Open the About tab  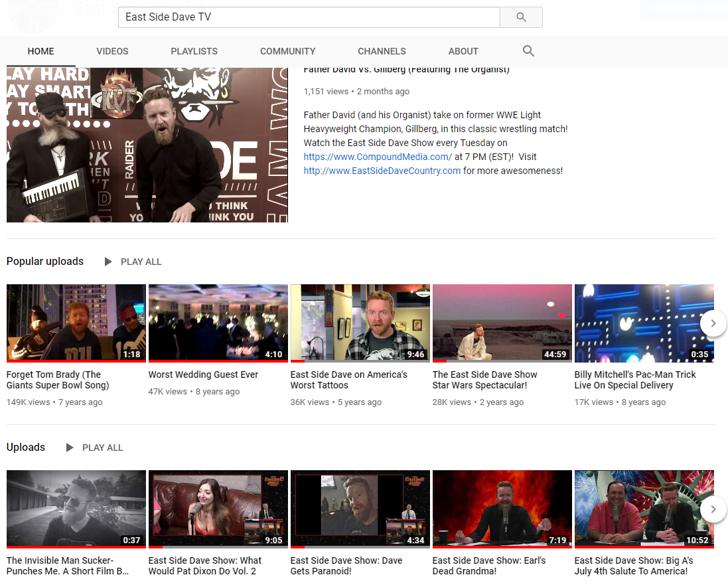[x=463, y=51]
